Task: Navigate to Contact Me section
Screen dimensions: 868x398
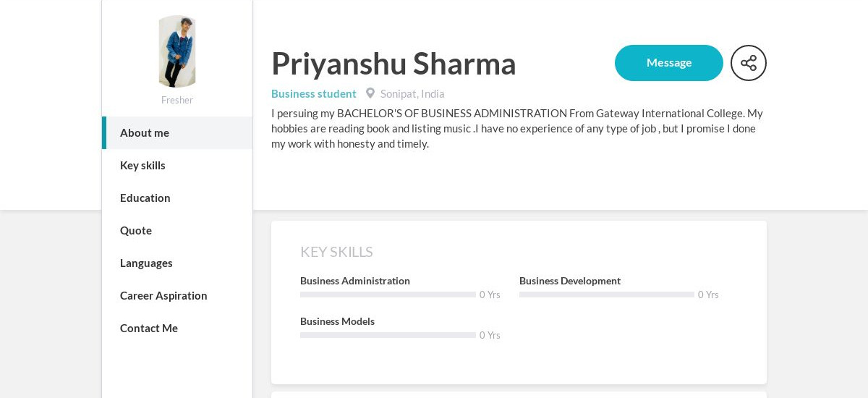Action: 177,328
